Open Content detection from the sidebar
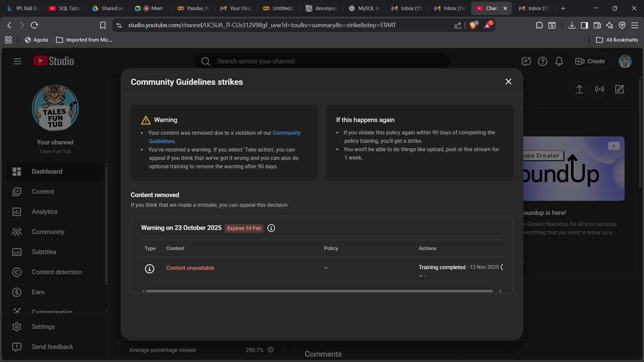644x362 pixels. pyautogui.click(x=56, y=272)
